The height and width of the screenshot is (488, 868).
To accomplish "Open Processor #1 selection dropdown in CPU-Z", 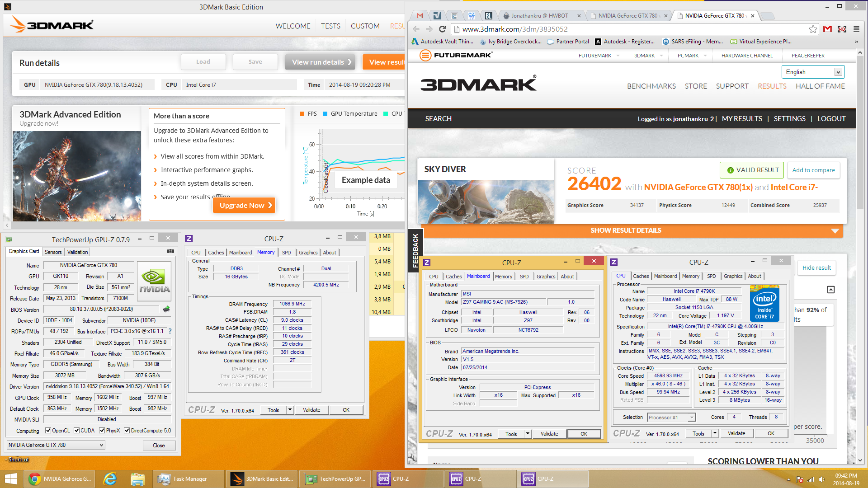I will click(x=671, y=418).
